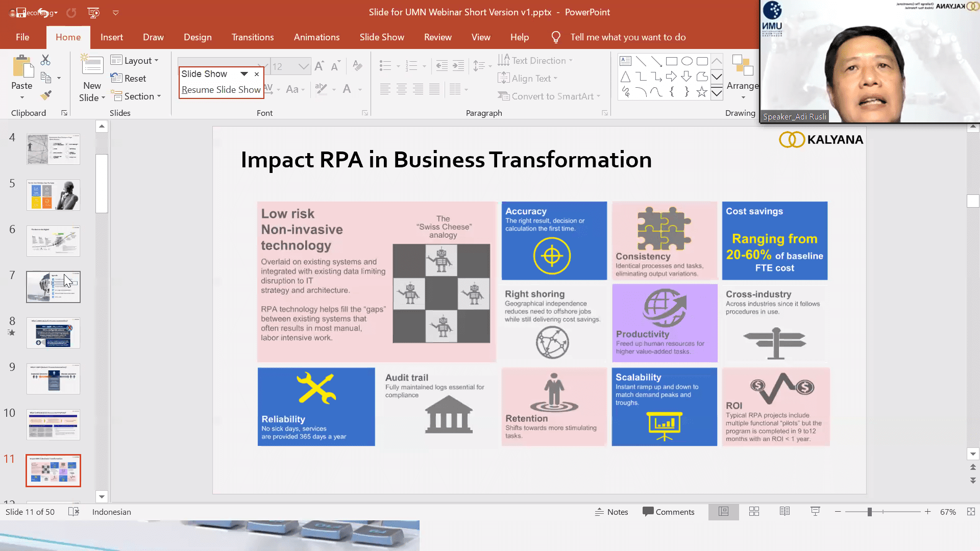The width and height of the screenshot is (980, 551).
Task: Click the Fit slide to window icon
Action: 971,512
